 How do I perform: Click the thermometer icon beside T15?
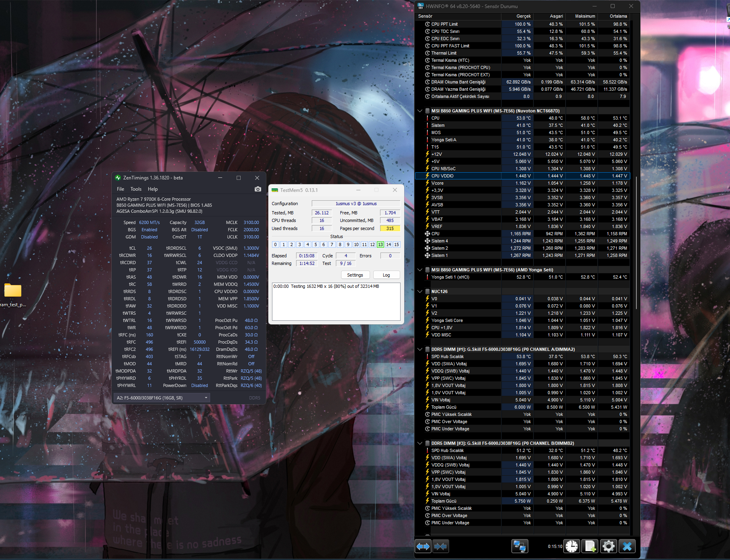[427, 147]
